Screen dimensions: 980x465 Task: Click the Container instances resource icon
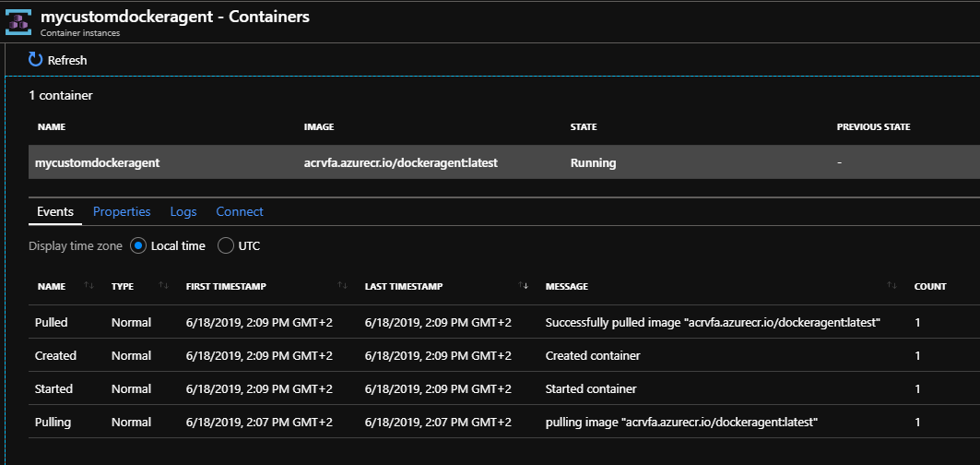(18, 22)
